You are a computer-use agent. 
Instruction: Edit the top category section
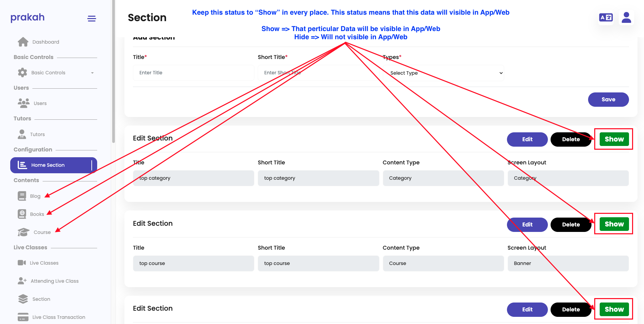(527, 139)
